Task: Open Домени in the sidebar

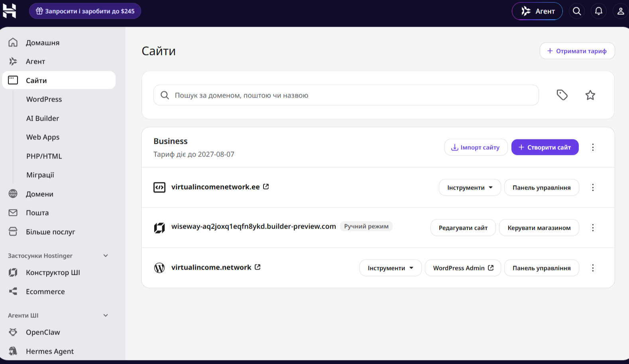Action: pos(59,194)
